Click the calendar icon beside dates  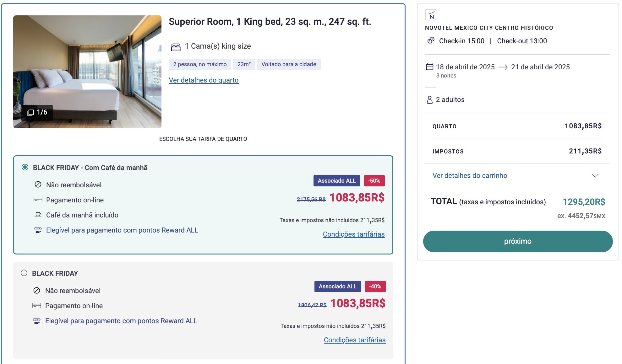(x=429, y=67)
